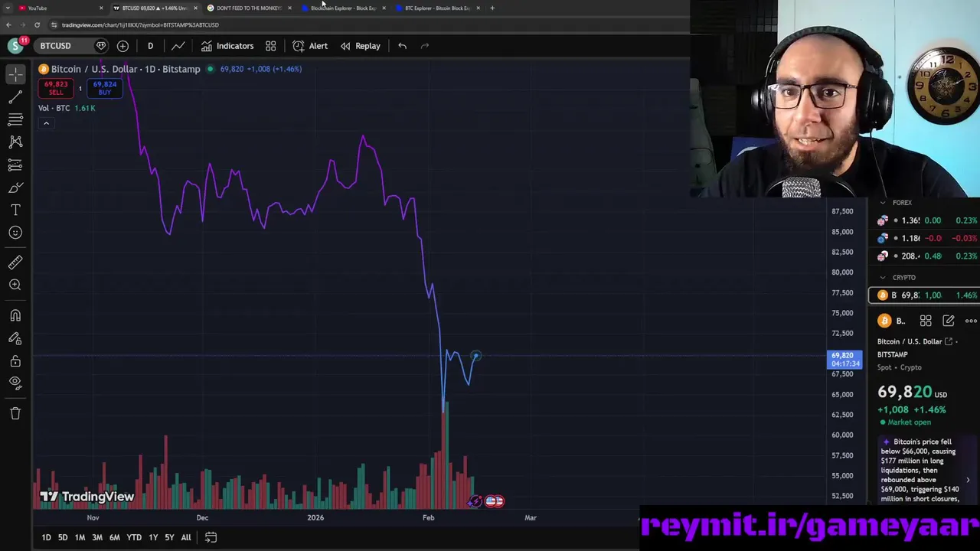980x551 pixels.
Task: Open the D interval dropdown
Action: point(150,46)
